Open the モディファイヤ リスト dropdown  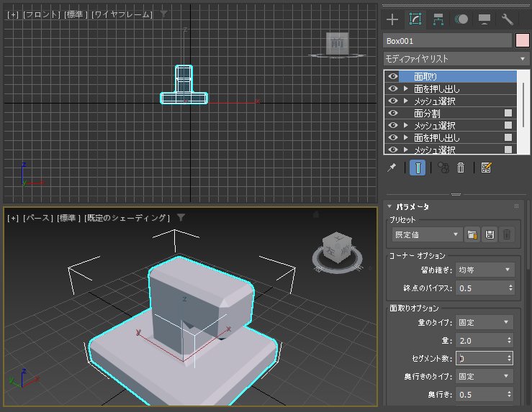456,59
